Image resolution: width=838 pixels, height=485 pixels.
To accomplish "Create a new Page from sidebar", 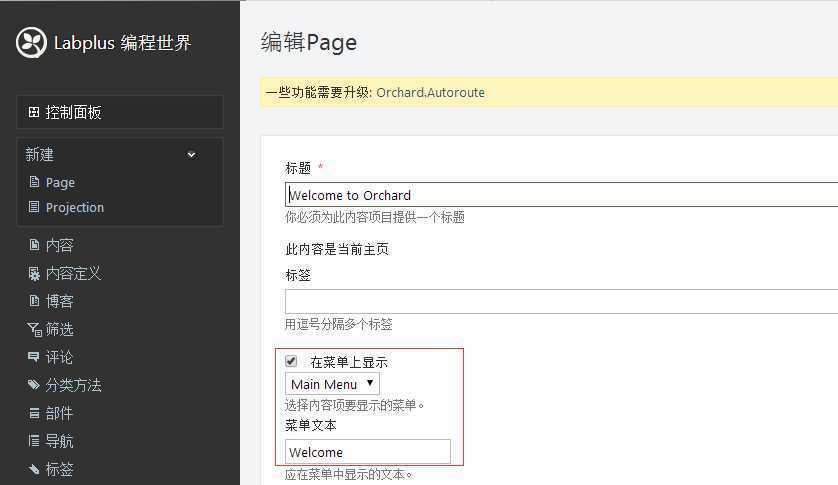I will (60, 182).
